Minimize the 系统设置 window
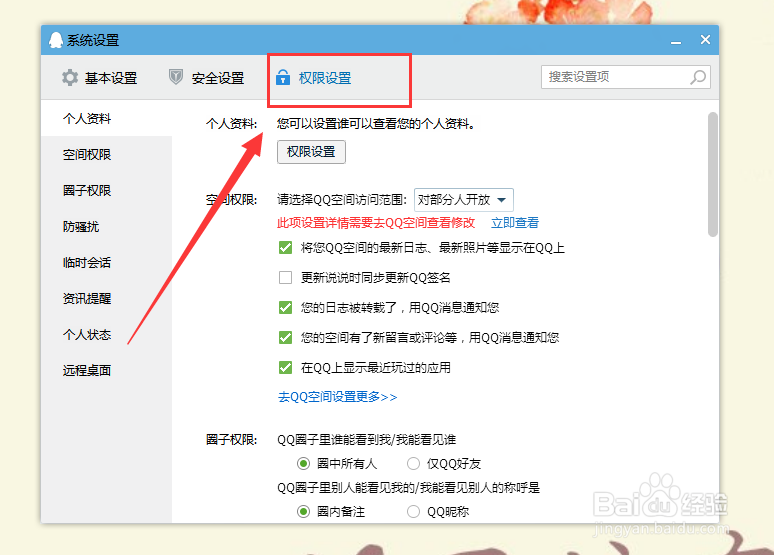This screenshot has height=555, width=774. [676, 41]
